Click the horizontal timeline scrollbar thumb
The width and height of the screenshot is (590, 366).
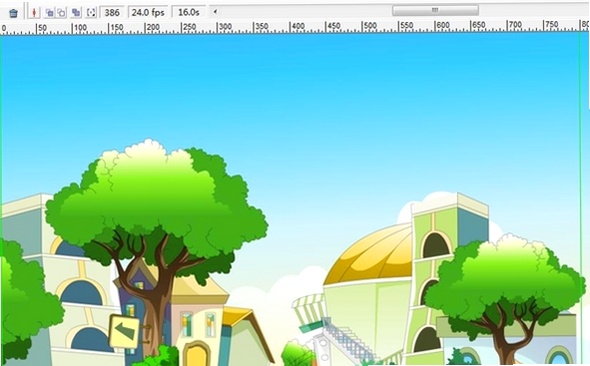point(435,10)
